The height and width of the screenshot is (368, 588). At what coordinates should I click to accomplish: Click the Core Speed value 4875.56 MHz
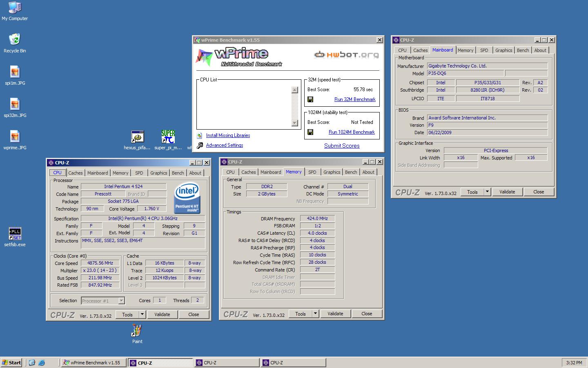pos(100,263)
